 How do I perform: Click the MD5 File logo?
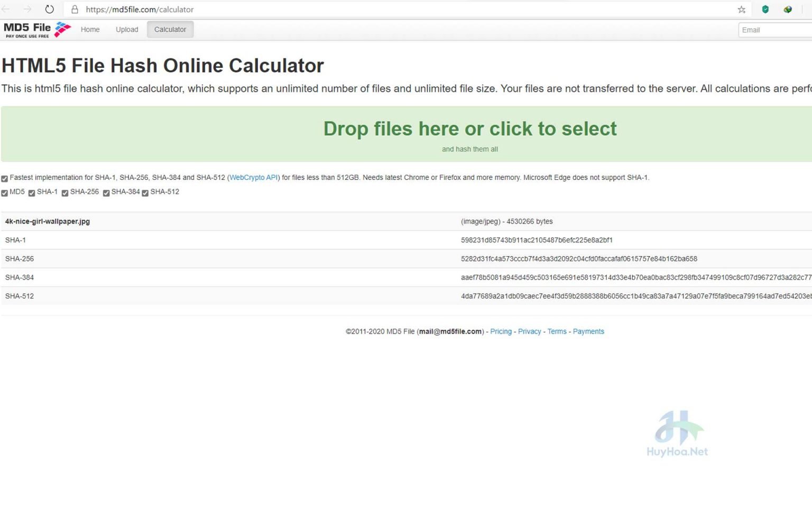pyautogui.click(x=37, y=30)
